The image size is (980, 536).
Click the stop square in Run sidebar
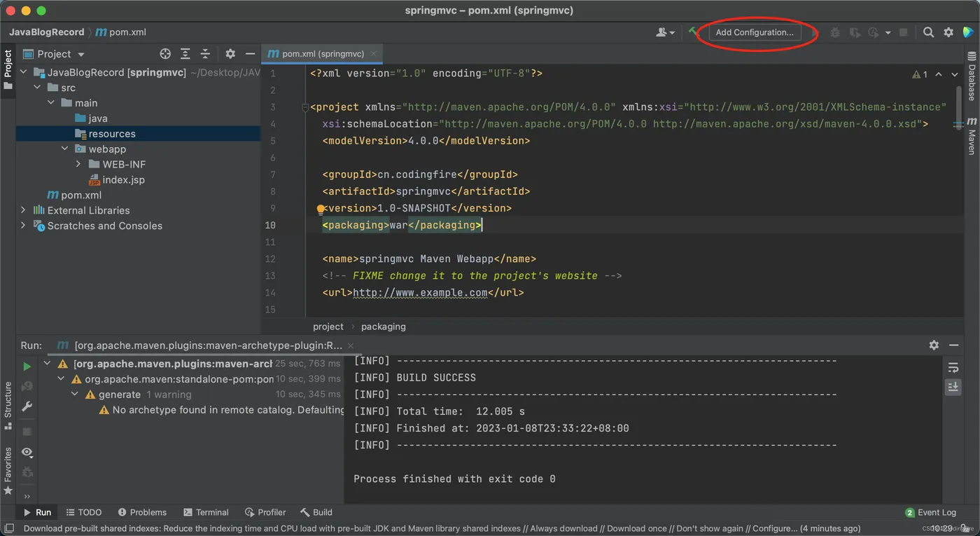tap(27, 432)
